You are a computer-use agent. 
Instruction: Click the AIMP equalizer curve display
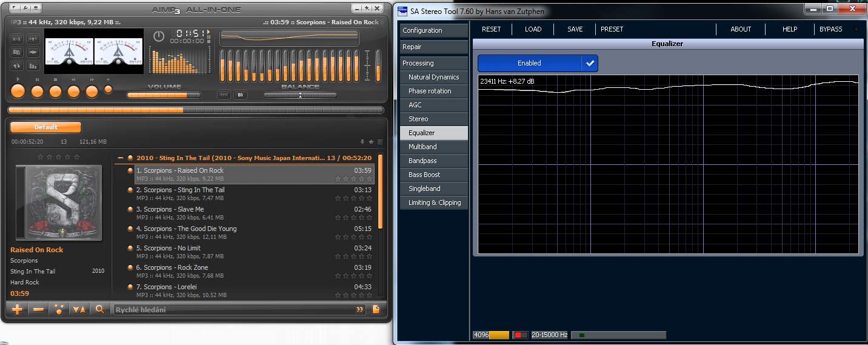click(x=289, y=38)
